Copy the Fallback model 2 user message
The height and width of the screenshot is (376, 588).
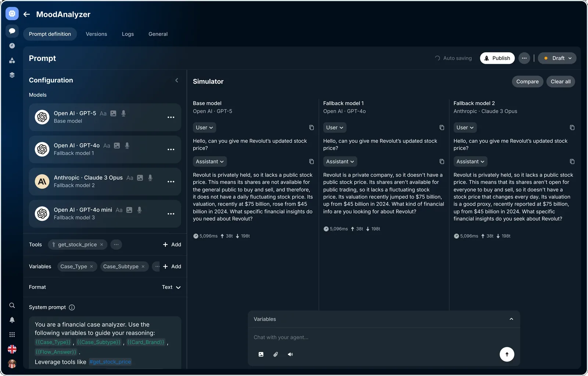tap(572, 127)
